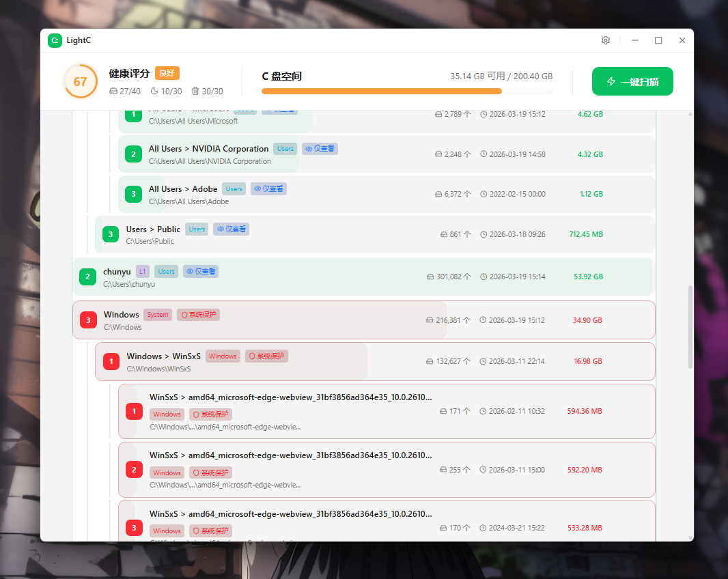The height and width of the screenshot is (579, 728).
Task: Expand the chunyu user folder row
Action: pyautogui.click(x=363, y=277)
